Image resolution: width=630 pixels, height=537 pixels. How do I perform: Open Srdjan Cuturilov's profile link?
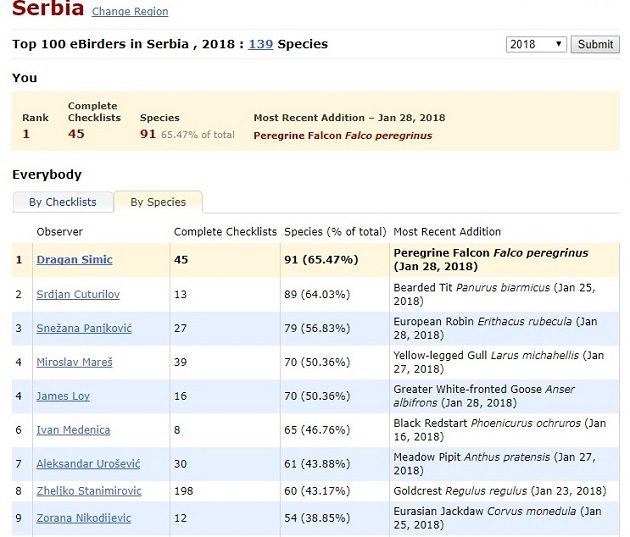78,294
